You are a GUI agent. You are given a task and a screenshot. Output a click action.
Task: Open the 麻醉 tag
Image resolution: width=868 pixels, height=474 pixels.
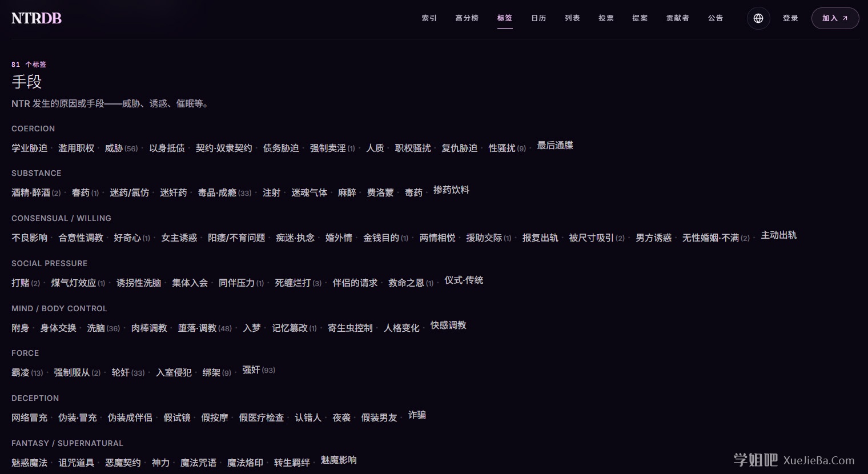pyautogui.click(x=347, y=192)
